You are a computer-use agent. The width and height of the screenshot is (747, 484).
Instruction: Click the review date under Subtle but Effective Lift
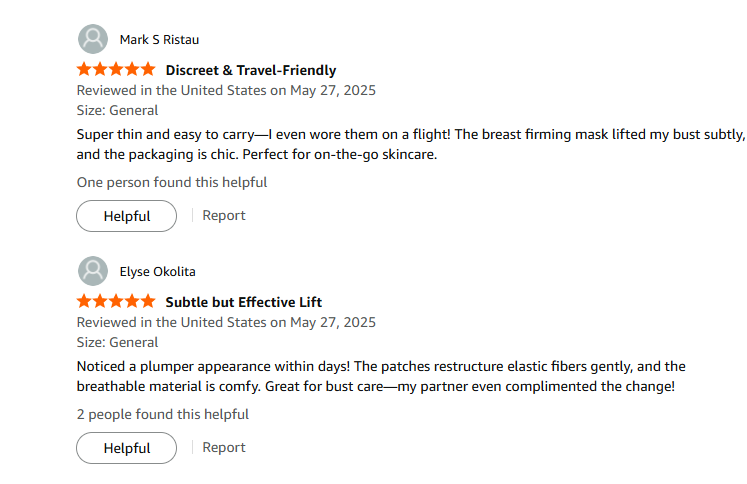coord(226,322)
